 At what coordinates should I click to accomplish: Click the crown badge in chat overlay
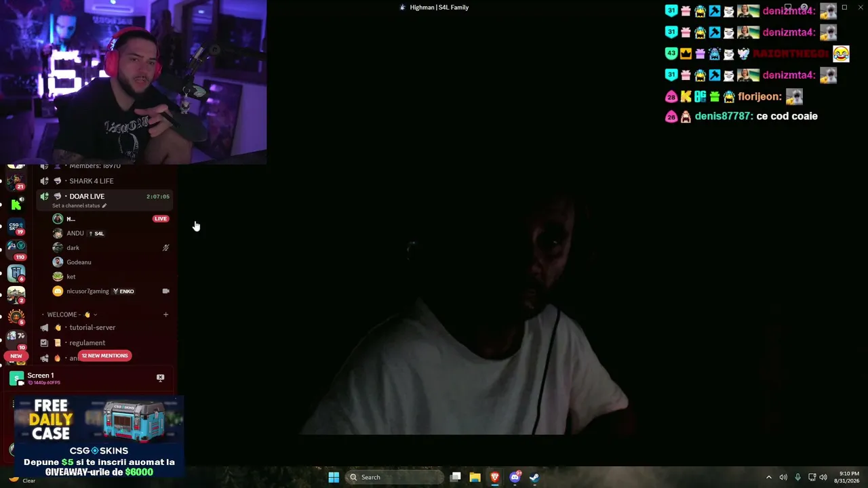point(686,54)
